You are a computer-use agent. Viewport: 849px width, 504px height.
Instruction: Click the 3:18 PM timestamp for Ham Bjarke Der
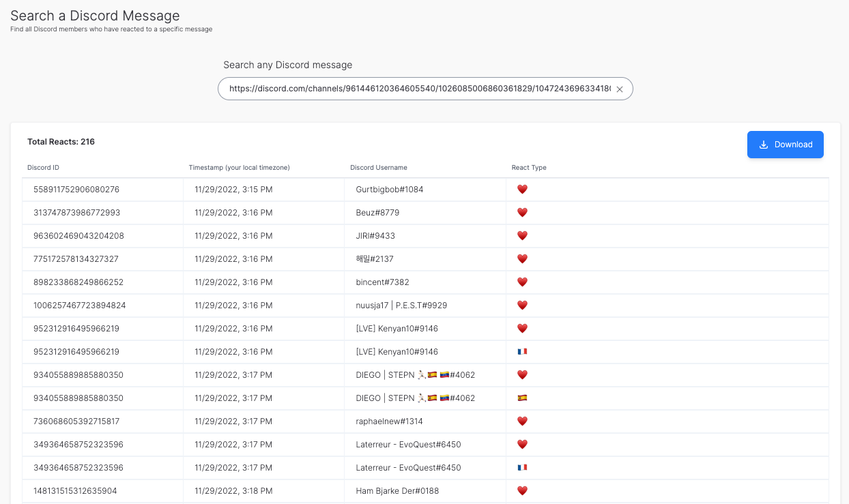click(x=233, y=491)
